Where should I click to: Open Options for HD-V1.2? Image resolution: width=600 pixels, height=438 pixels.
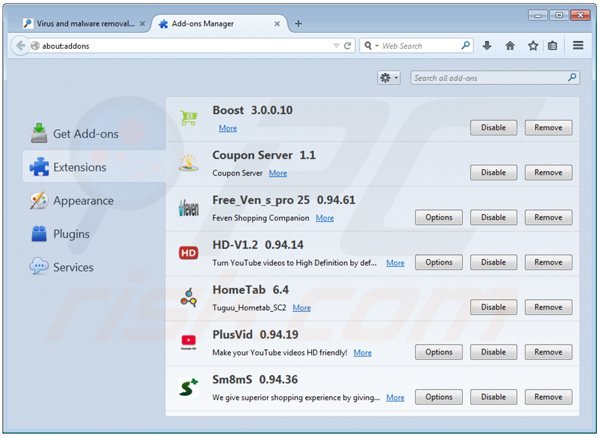[439, 262]
